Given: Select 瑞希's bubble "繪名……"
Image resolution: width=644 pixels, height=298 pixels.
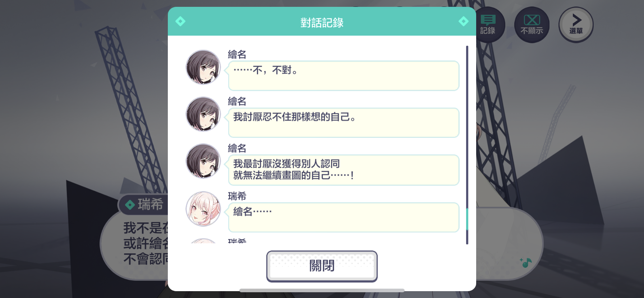Looking at the screenshot, I should 344,217.
